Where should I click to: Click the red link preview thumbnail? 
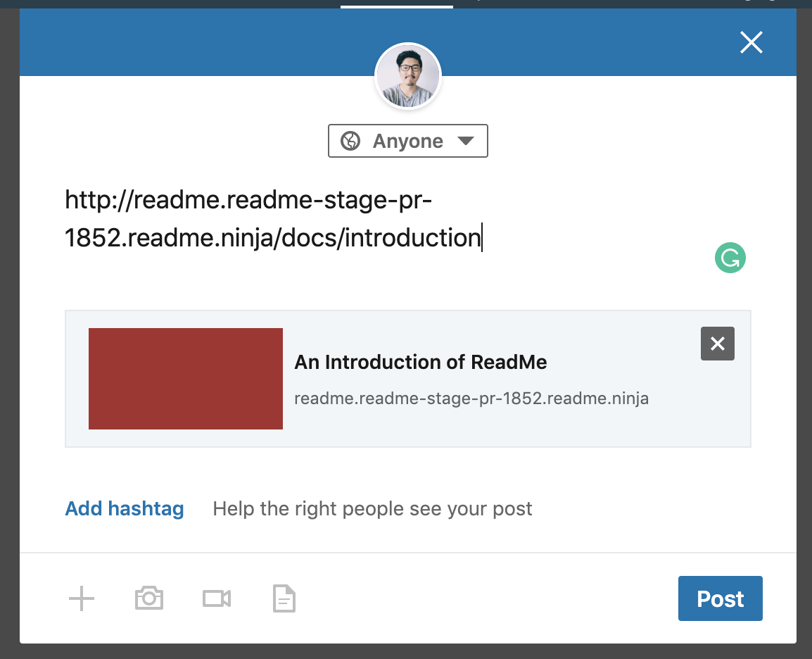(185, 379)
